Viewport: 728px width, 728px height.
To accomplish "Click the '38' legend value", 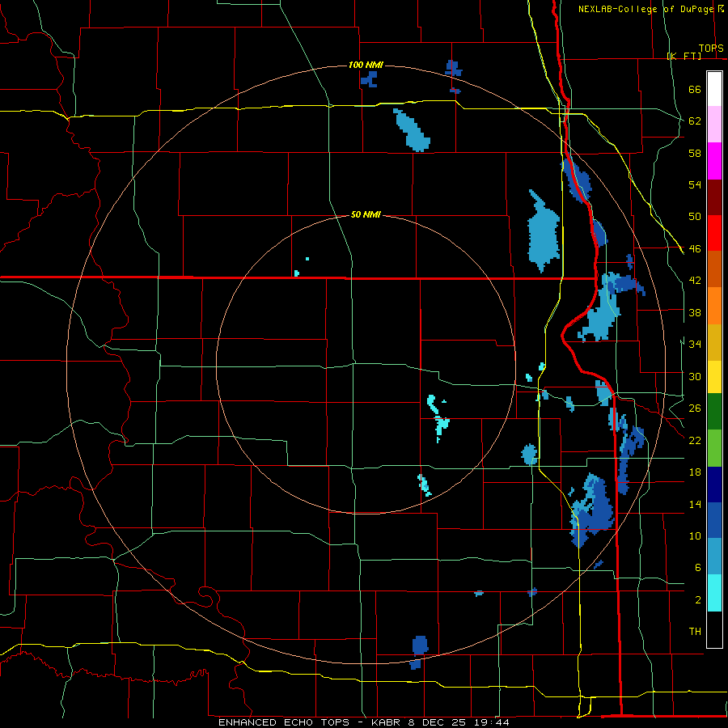I will point(695,312).
